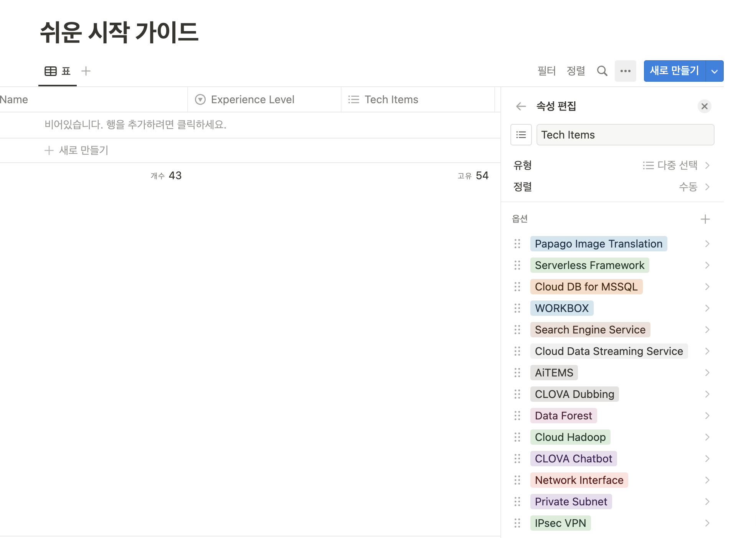Click the blue 새로 만들기 button
The height and width of the screenshot is (538, 756).
pyautogui.click(x=674, y=71)
